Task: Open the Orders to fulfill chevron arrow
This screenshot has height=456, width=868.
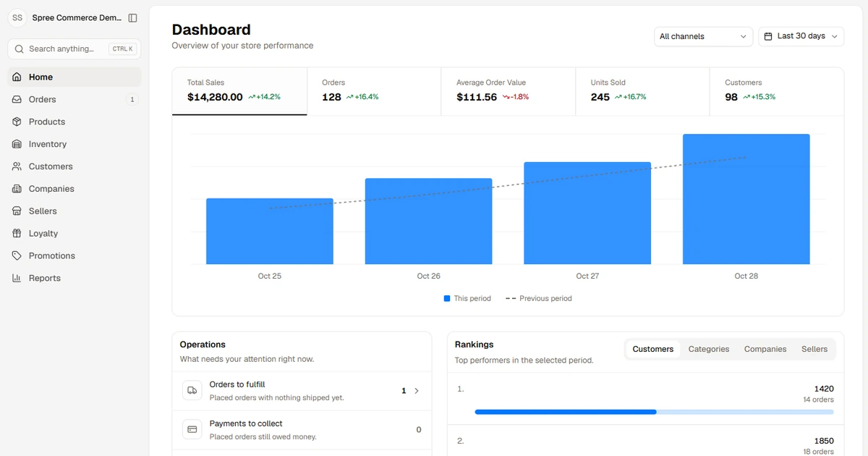Action: [x=417, y=391]
